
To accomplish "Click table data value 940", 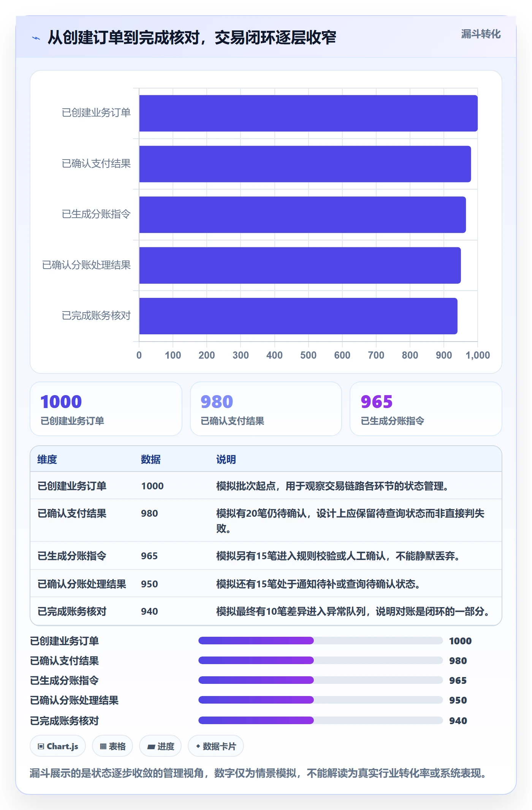I will tap(149, 611).
